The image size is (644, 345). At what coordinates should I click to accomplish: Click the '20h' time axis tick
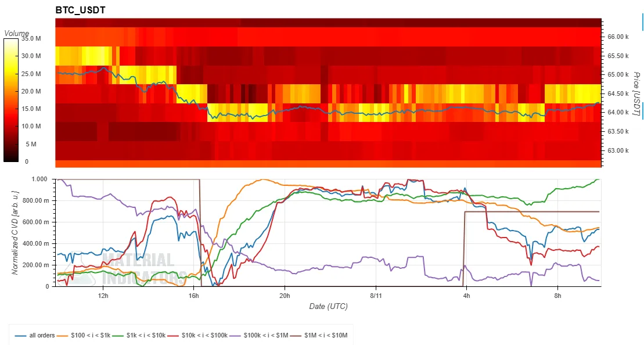coord(285,295)
